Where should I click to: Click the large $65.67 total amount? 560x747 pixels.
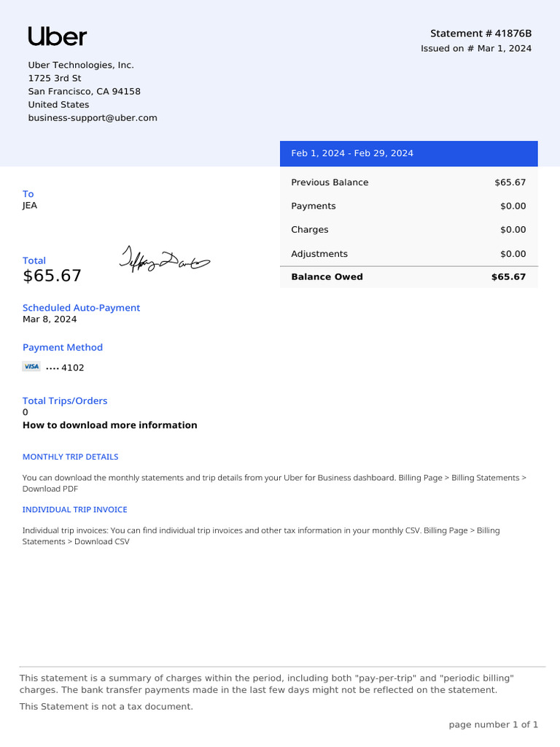(x=52, y=276)
